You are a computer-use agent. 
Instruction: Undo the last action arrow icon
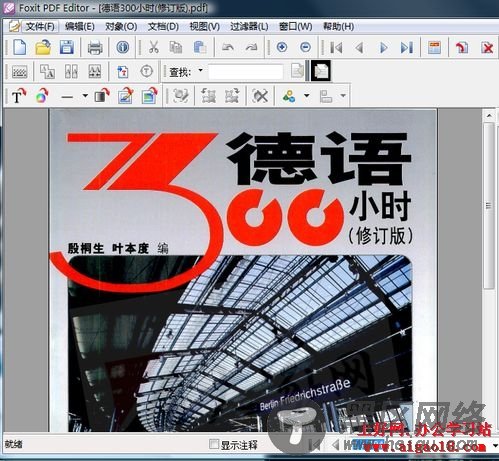pyautogui.click(x=228, y=47)
